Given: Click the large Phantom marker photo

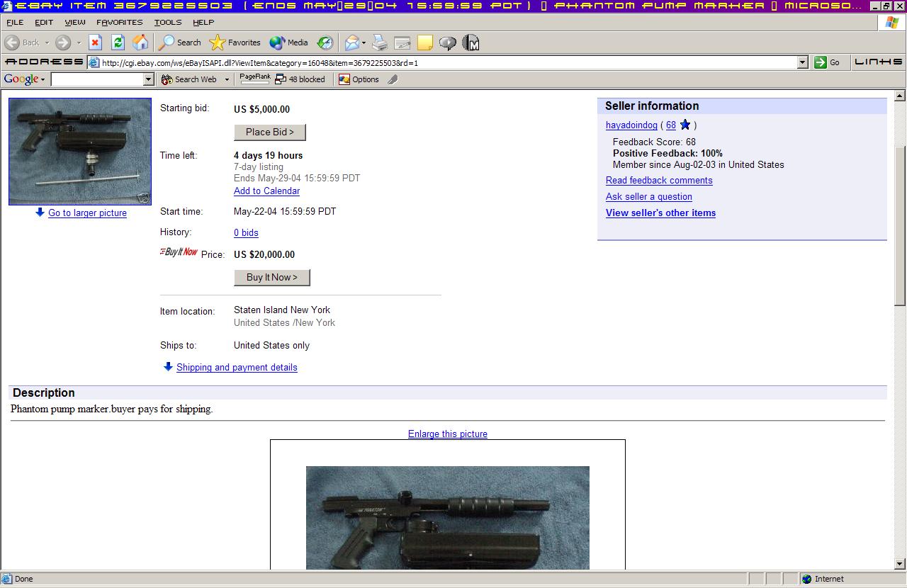Looking at the screenshot, I should 448,518.
